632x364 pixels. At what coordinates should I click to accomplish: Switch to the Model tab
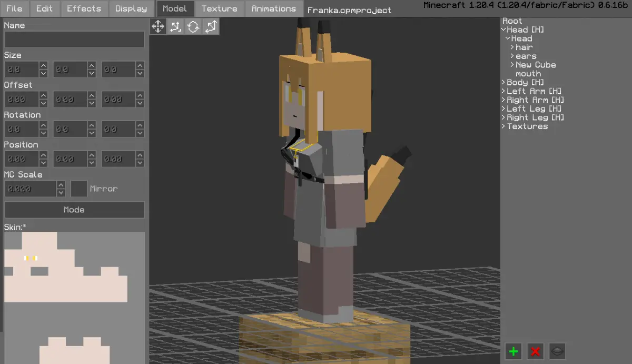[x=175, y=8]
